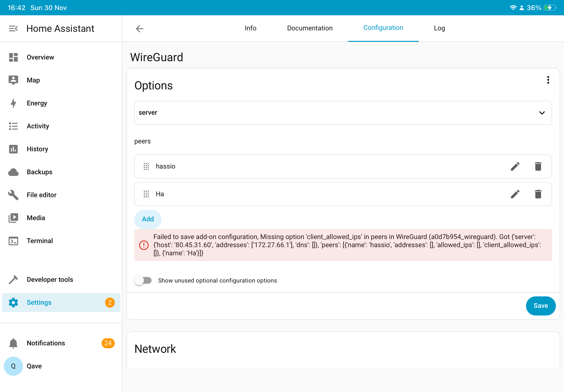Viewport: 564px width, 392px height.
Task: Collapse the sidebar with the menu icon
Action: pyautogui.click(x=13, y=28)
